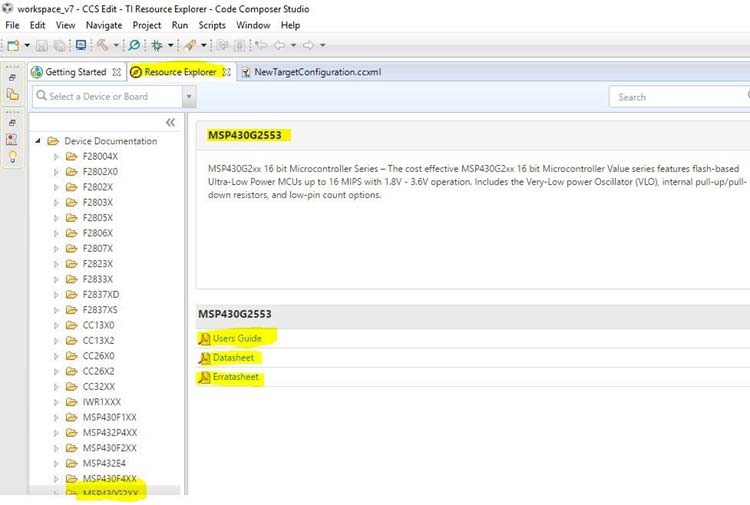The height and width of the screenshot is (505, 750).
Task: Click the Back navigation arrow icon
Action: (279, 45)
